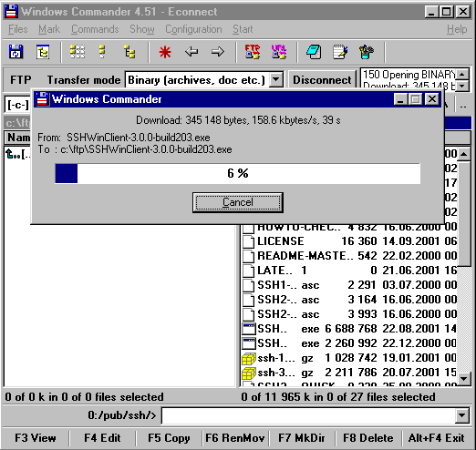Click the command line input field
This screenshot has height=450, width=476.
tap(308, 415)
